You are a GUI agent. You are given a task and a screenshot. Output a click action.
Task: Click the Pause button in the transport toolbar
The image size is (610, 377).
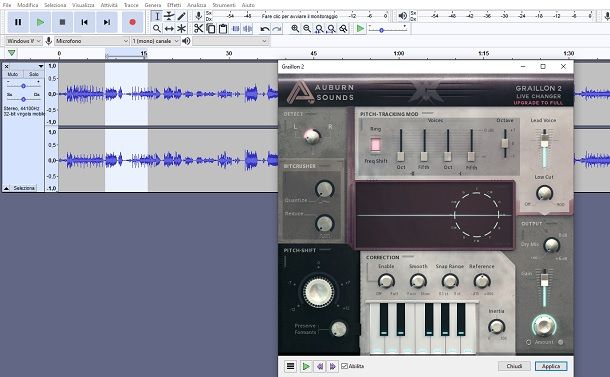[x=18, y=22]
